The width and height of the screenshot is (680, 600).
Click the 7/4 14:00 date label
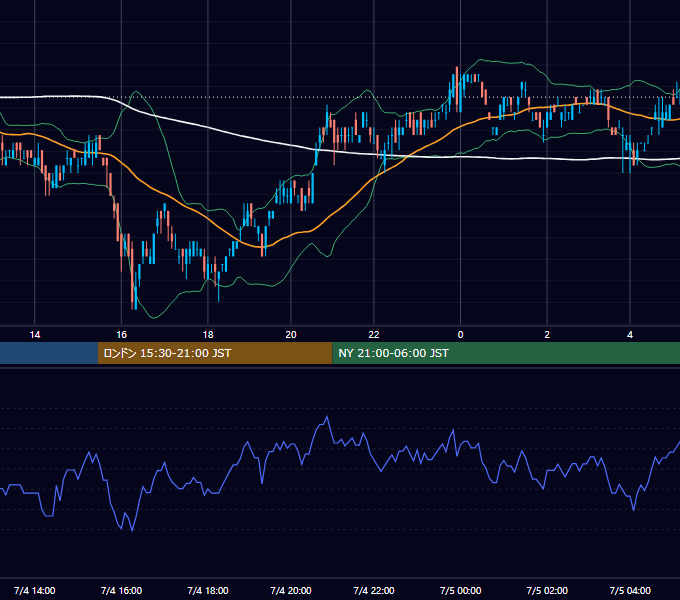[35, 591]
